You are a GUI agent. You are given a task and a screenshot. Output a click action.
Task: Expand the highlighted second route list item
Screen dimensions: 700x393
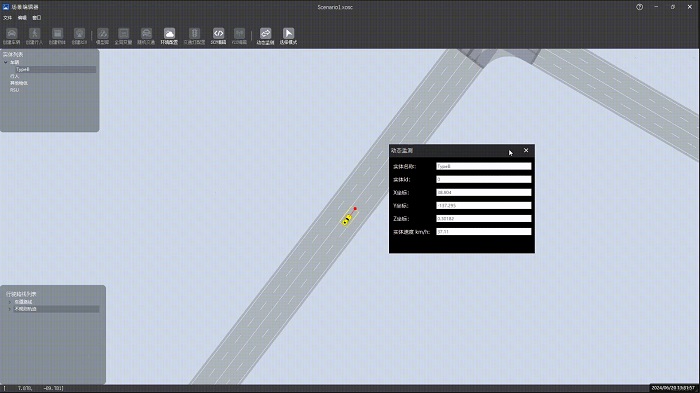pos(10,309)
